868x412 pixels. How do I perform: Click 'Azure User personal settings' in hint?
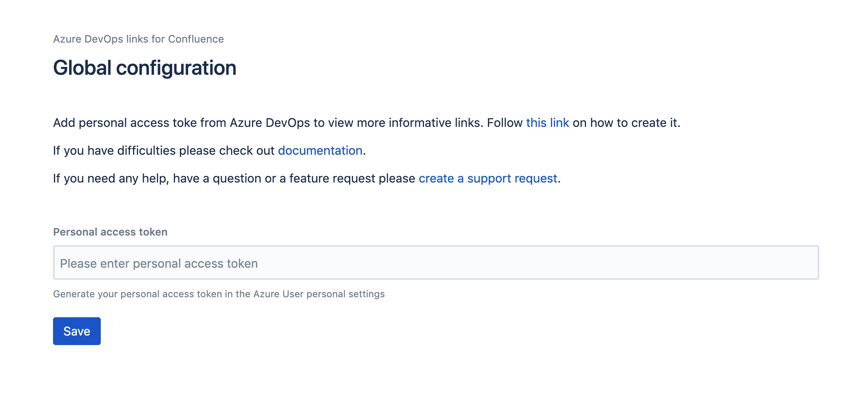[x=319, y=294]
